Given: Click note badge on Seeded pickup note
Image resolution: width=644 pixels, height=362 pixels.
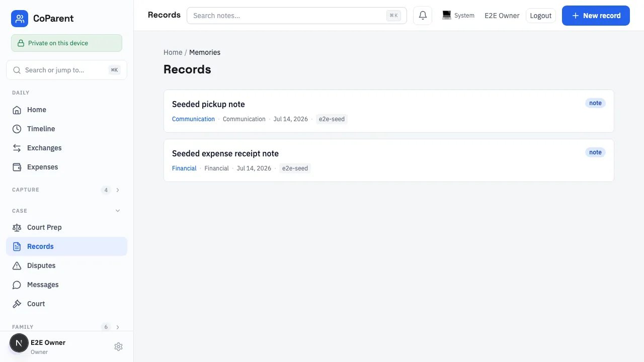Looking at the screenshot, I should 595,103.
